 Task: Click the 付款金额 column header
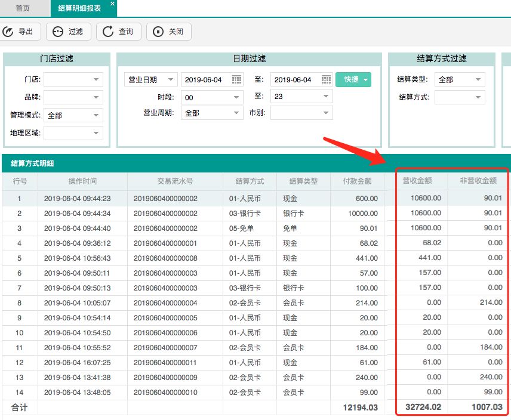coord(357,181)
